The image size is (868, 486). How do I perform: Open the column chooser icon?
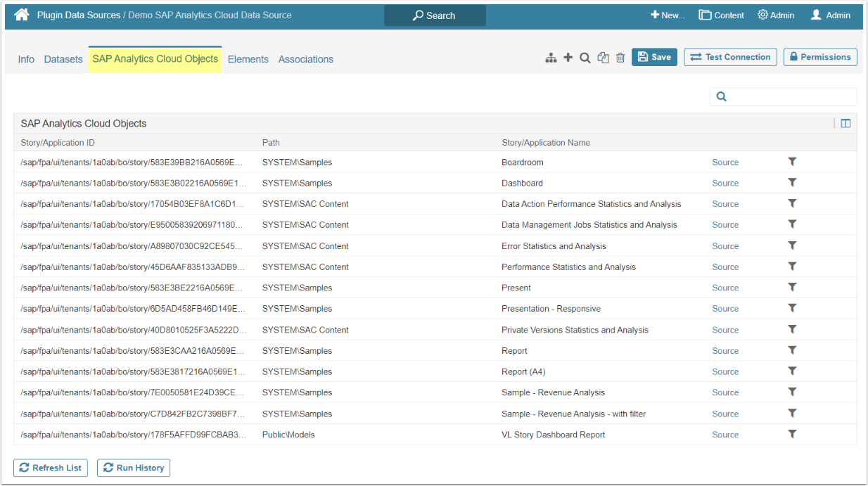845,123
